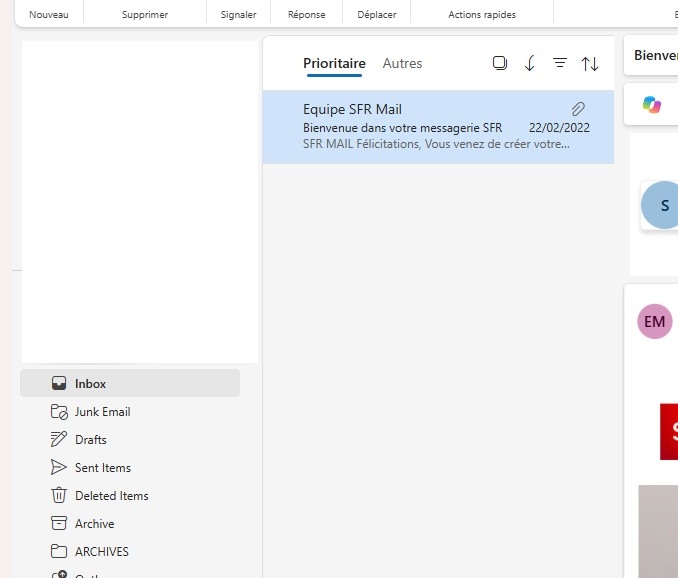Image resolution: width=678 pixels, height=578 pixels.
Task: Click the attachment paperclip on SFR message
Action: tap(578, 109)
